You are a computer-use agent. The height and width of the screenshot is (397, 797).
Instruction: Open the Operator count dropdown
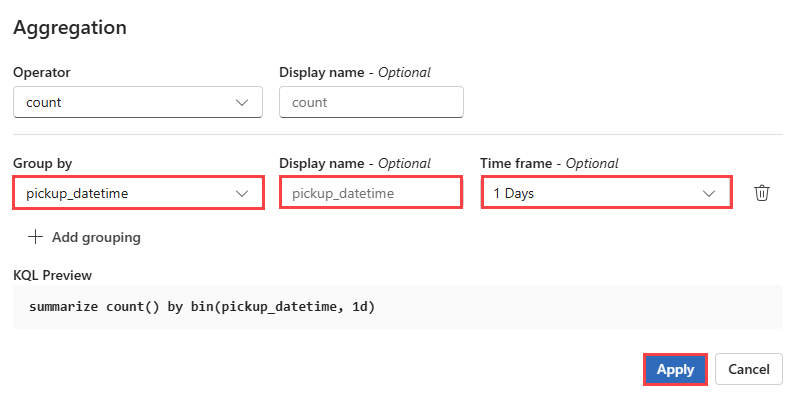tap(138, 102)
